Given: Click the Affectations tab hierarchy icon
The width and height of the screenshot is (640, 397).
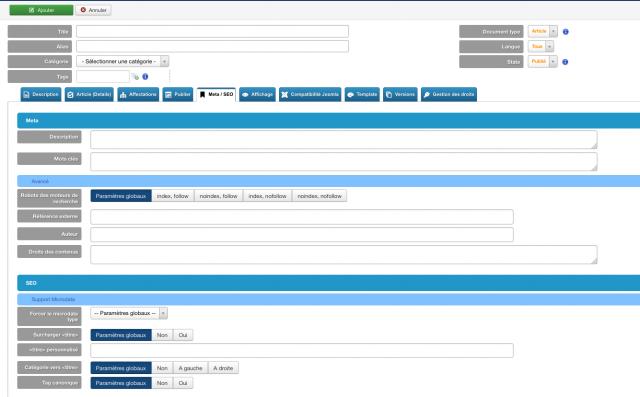Looking at the screenshot, I should pos(123,95).
